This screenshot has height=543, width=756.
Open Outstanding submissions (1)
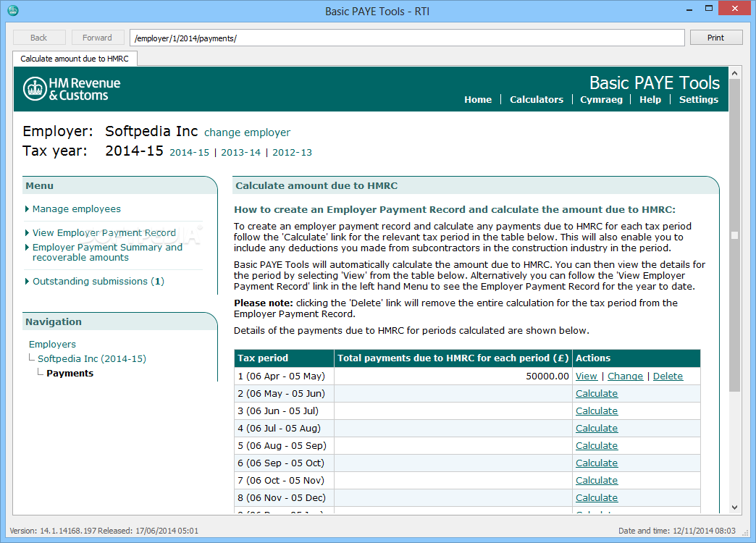tap(98, 281)
